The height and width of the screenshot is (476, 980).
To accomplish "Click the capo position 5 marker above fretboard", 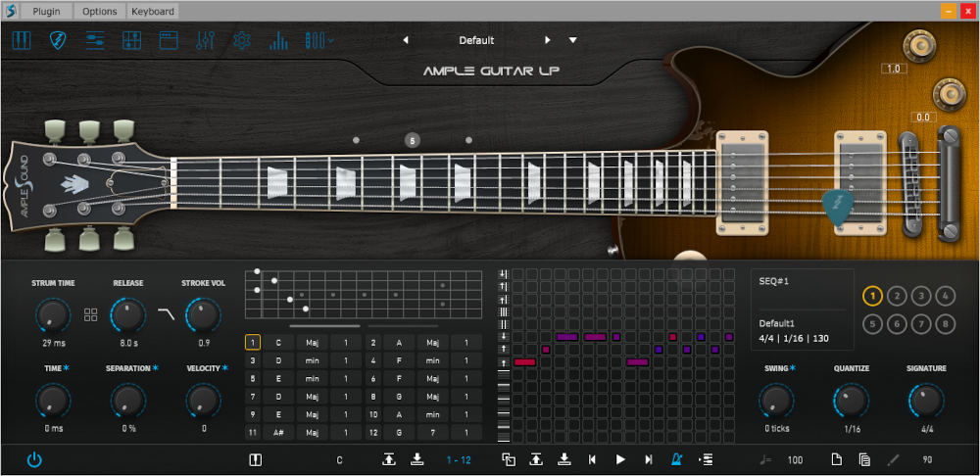I will click(x=412, y=141).
